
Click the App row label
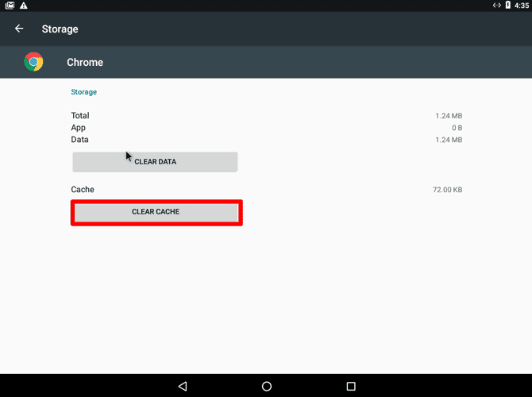(78, 128)
